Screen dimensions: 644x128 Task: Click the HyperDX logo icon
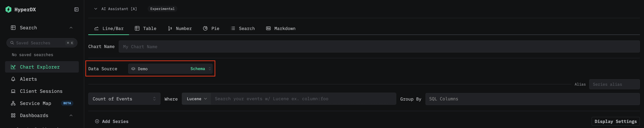8,9
